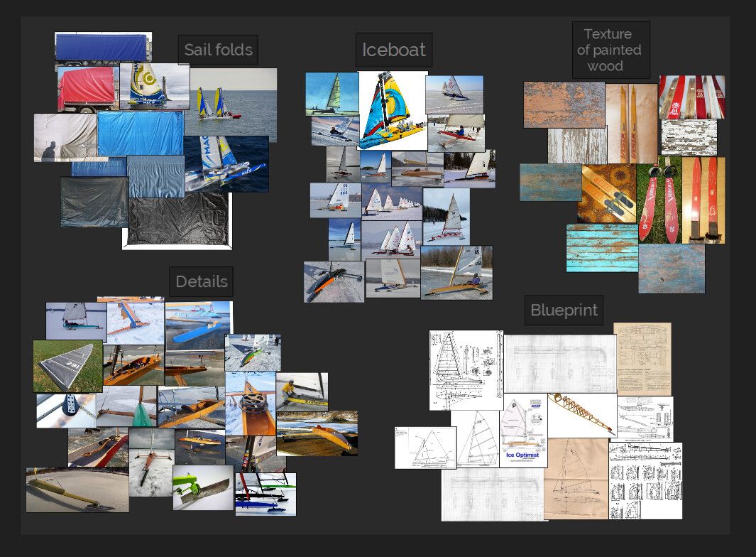Select the turquoise painted planks texture
Screen dimensions: 756x557
point(601,247)
